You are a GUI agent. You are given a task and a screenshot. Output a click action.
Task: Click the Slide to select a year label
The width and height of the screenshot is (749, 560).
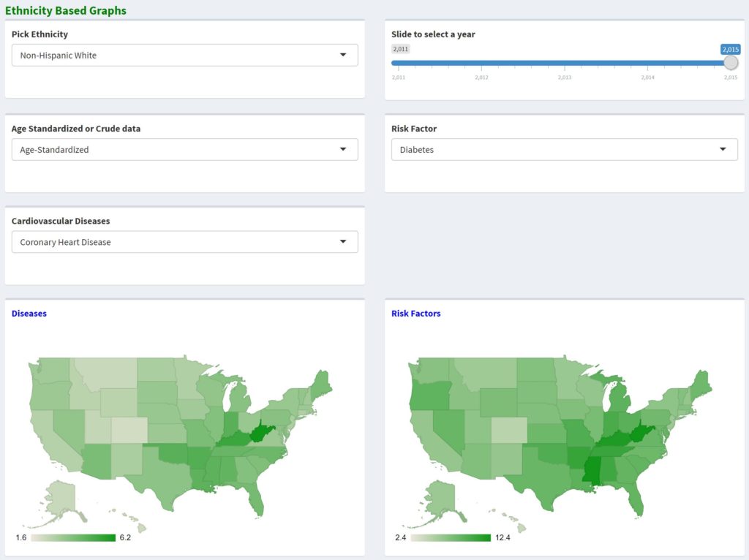point(433,34)
